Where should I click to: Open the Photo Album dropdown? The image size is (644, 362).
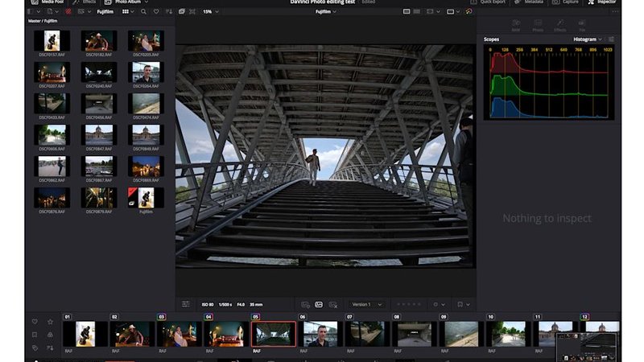tap(126, 2)
